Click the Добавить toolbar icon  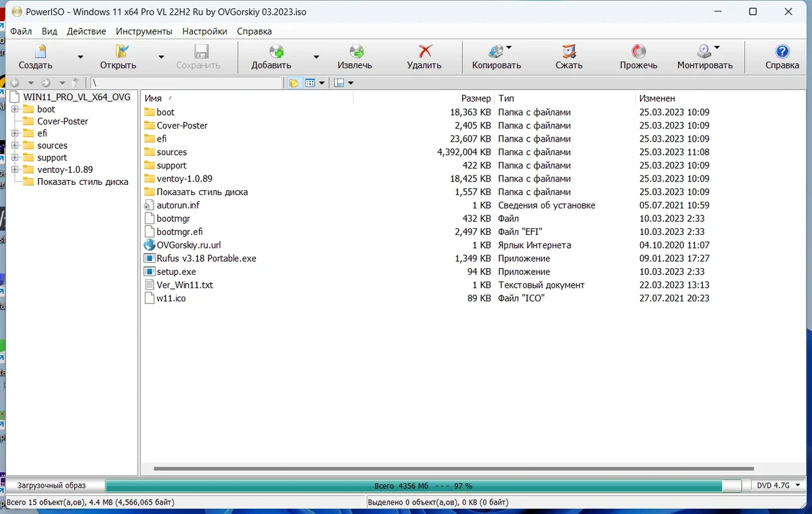coord(276,51)
